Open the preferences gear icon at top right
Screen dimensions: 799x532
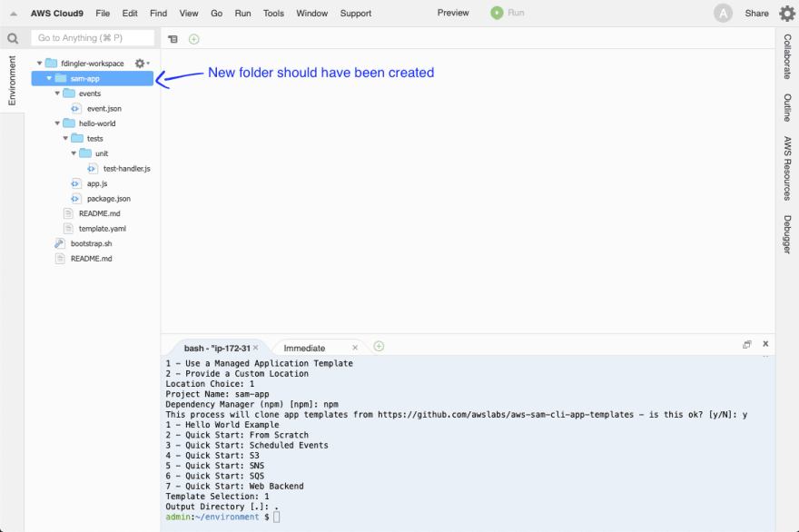[x=787, y=14]
